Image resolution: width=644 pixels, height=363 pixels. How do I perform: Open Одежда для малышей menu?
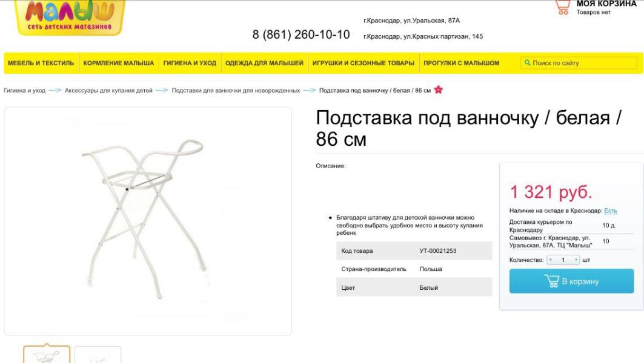point(264,63)
